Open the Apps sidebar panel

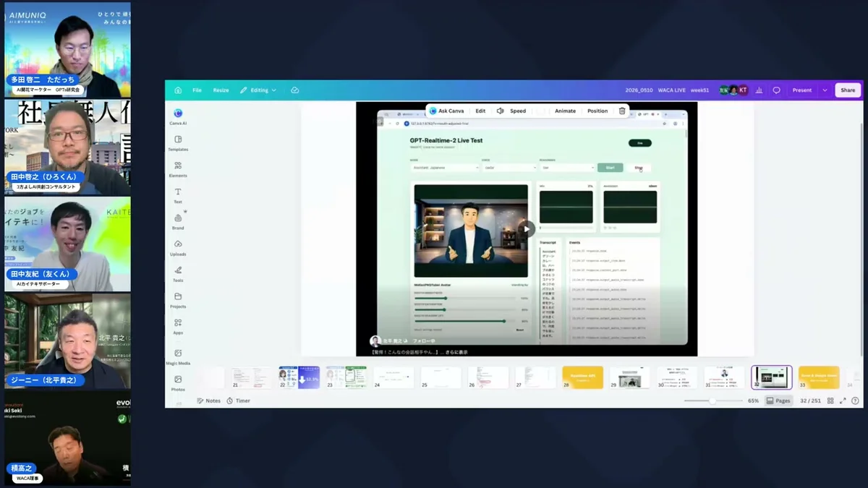point(178,326)
